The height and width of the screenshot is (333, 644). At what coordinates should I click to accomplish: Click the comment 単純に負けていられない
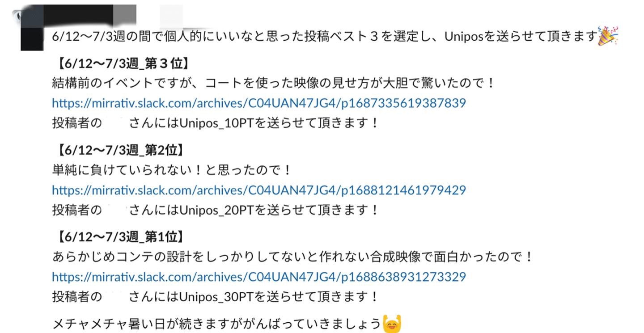coord(172,170)
